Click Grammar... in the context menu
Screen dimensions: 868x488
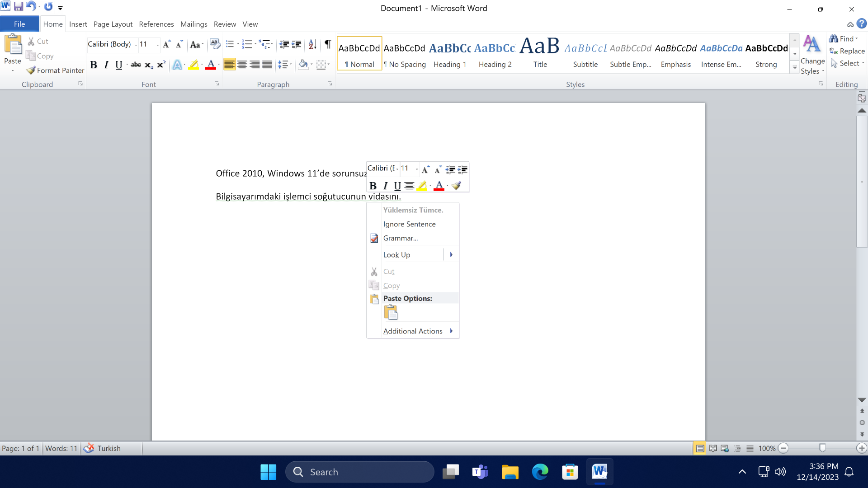click(400, 238)
